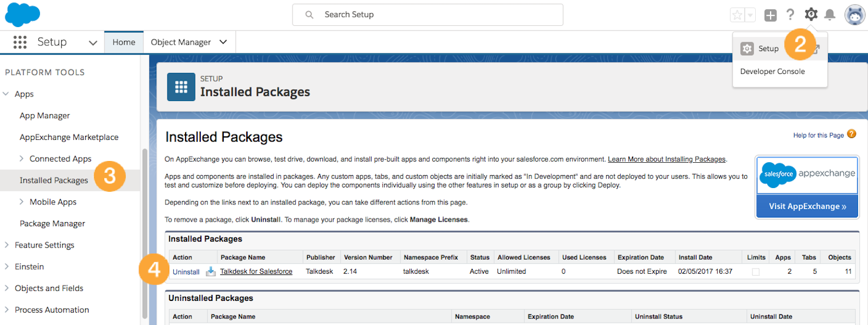Click the Package Name column header
The height and width of the screenshot is (325, 868).
coord(243,257)
